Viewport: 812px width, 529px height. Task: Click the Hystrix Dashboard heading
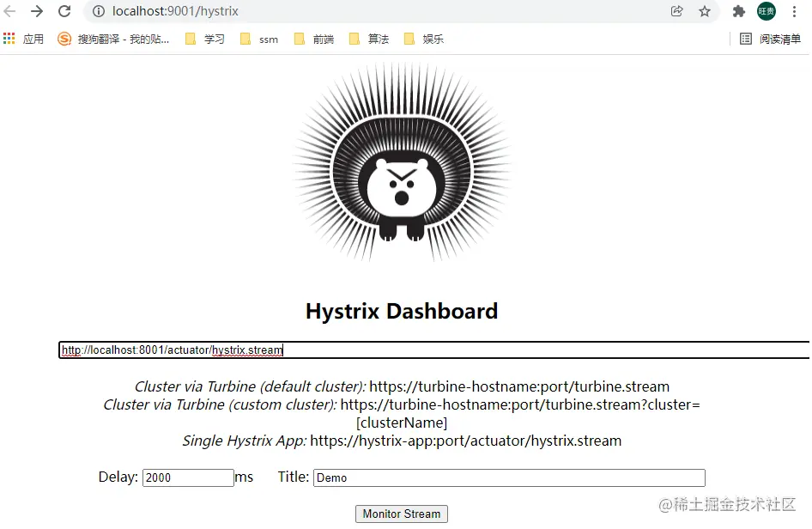tap(402, 311)
